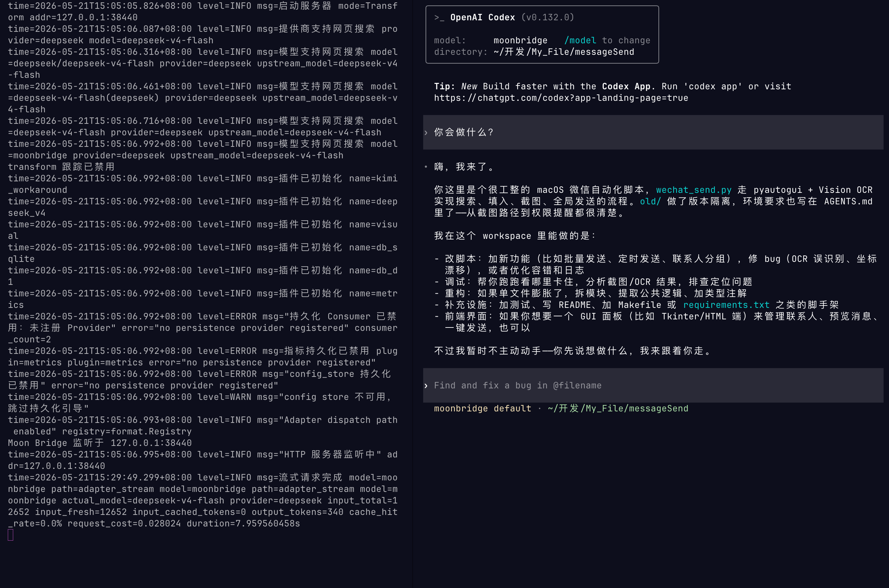Click the wechat_send.py file reference
Screen dimensions: 889x588
tap(693, 190)
